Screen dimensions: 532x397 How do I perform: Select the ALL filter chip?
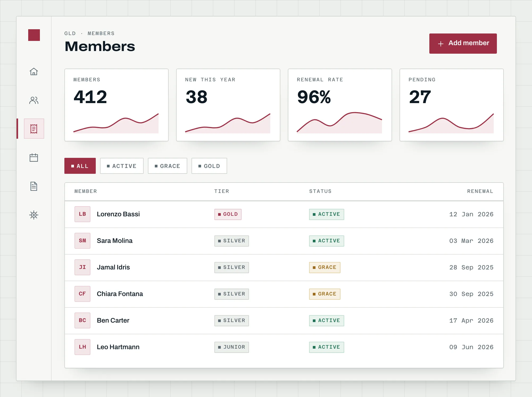click(x=80, y=166)
